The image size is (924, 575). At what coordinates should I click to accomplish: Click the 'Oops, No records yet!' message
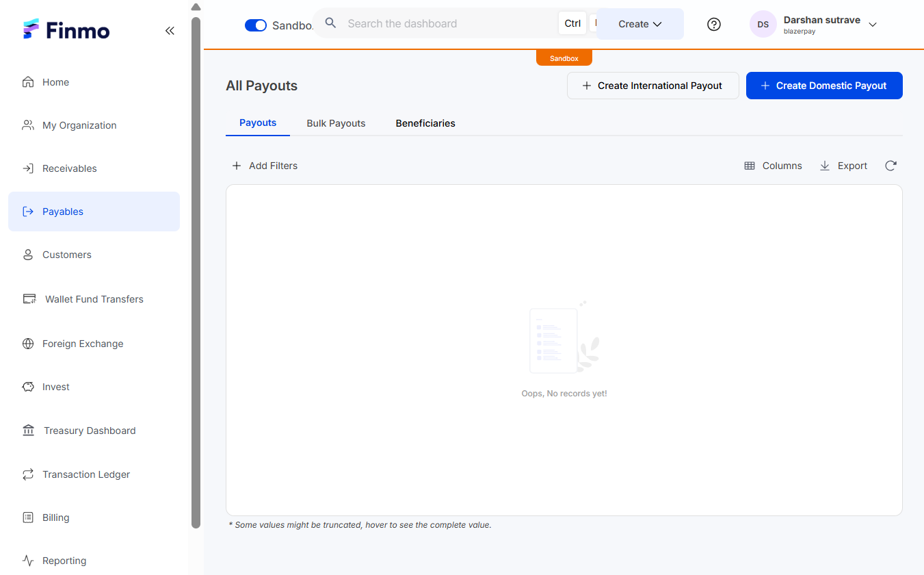564,394
